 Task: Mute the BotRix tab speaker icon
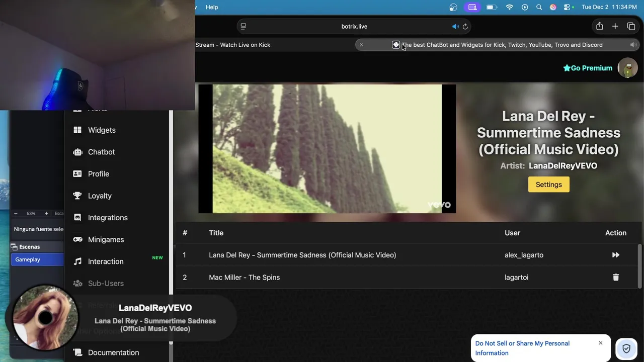(633, 45)
